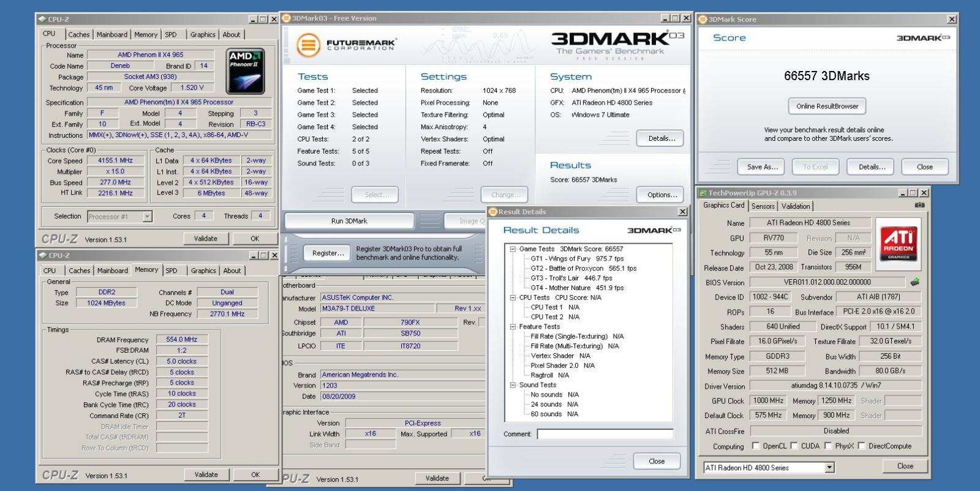The image size is (980, 491).
Task: Select GT2 - Battle of Proxycon result row
Action: 583,268
